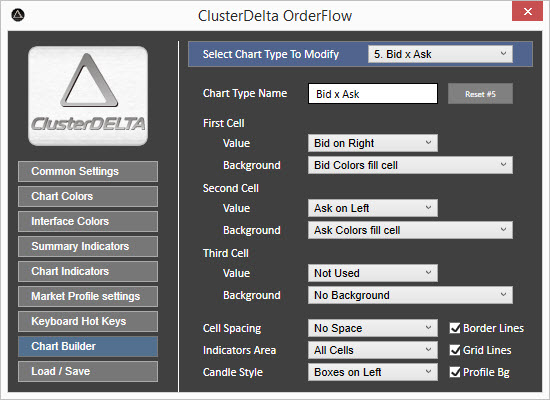The height and width of the screenshot is (400, 550).
Task: Open the Cell Spacing dropdown
Action: click(373, 328)
